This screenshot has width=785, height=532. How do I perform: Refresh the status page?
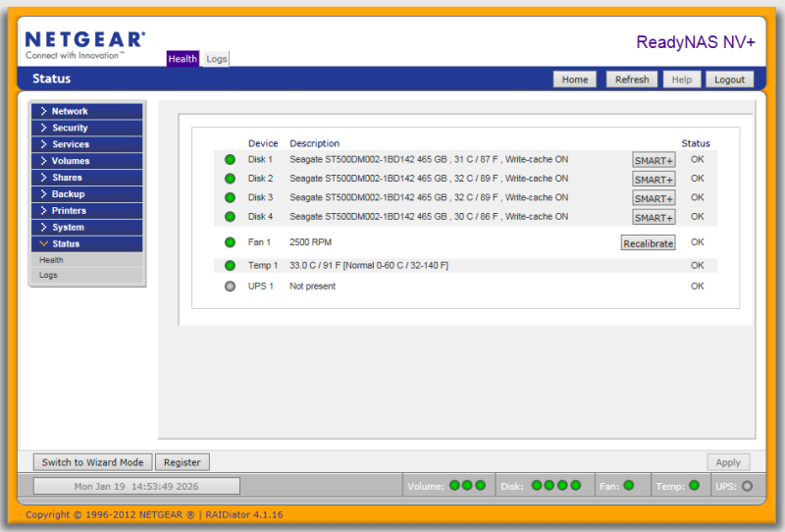coord(632,80)
